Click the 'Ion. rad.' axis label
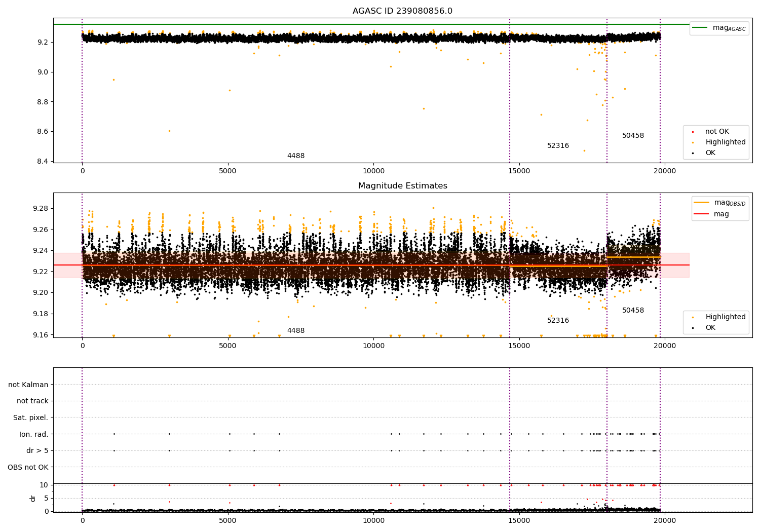The image size is (760, 532). 34,434
